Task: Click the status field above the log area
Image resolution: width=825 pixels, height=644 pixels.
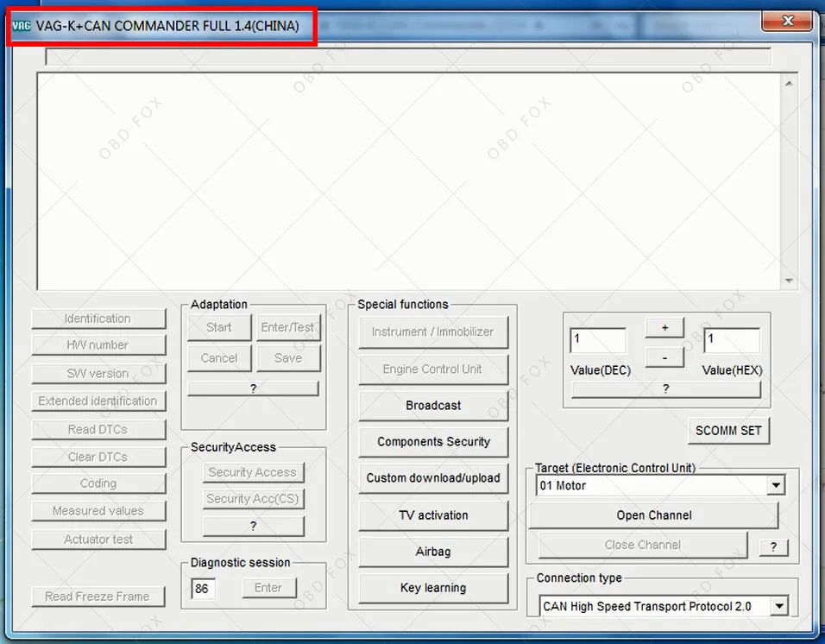Action: point(408,56)
